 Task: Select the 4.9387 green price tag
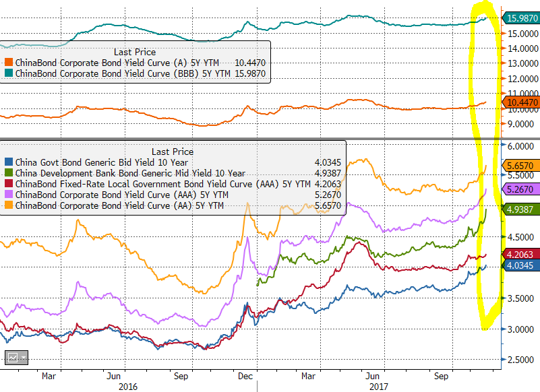[521, 209]
